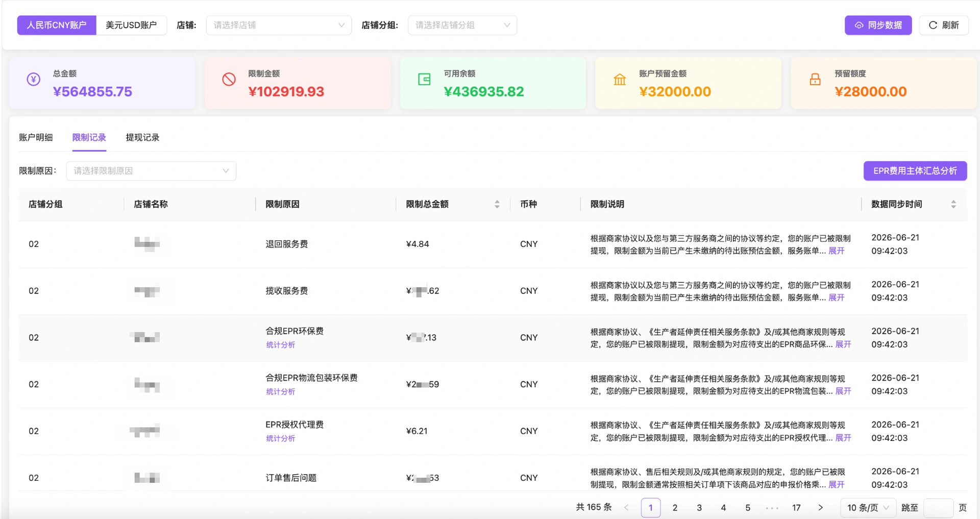Select the 限制记录 tab
This screenshot has width=980, height=519.
click(x=89, y=137)
